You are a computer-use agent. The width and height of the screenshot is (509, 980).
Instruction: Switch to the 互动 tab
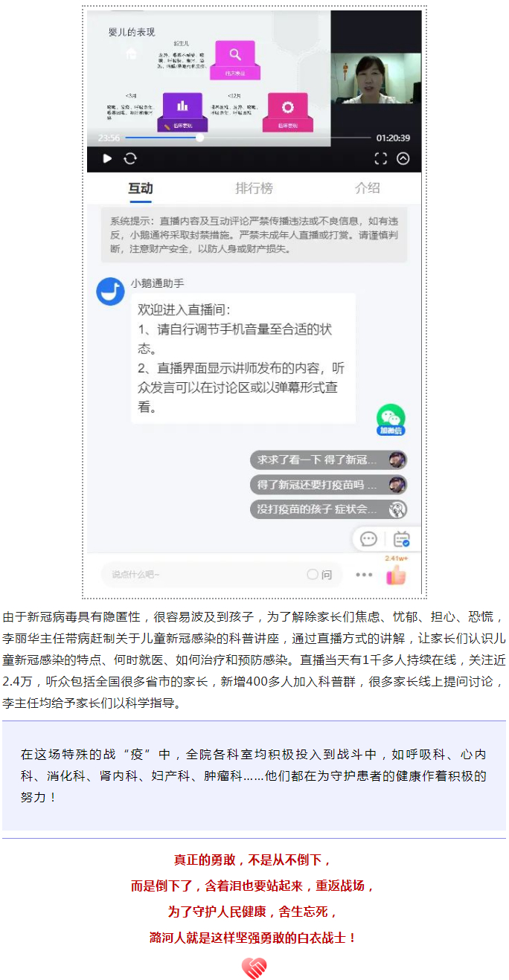coord(141,188)
